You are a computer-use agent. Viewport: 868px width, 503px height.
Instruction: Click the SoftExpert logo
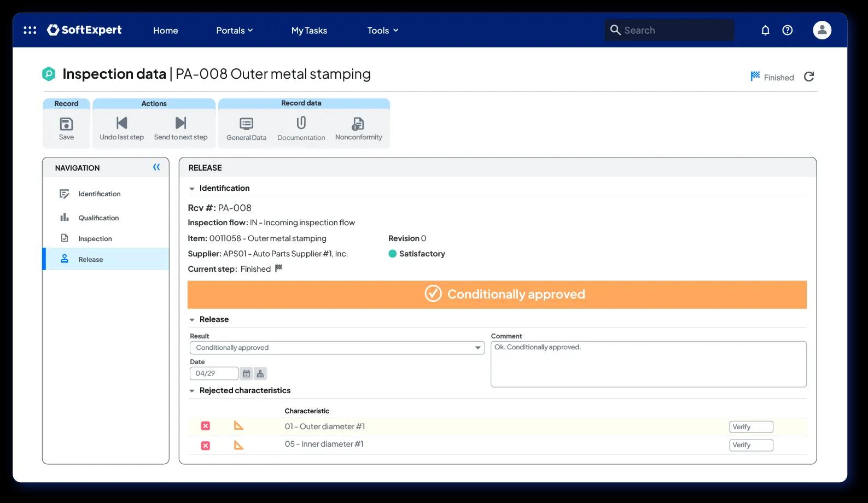(84, 30)
